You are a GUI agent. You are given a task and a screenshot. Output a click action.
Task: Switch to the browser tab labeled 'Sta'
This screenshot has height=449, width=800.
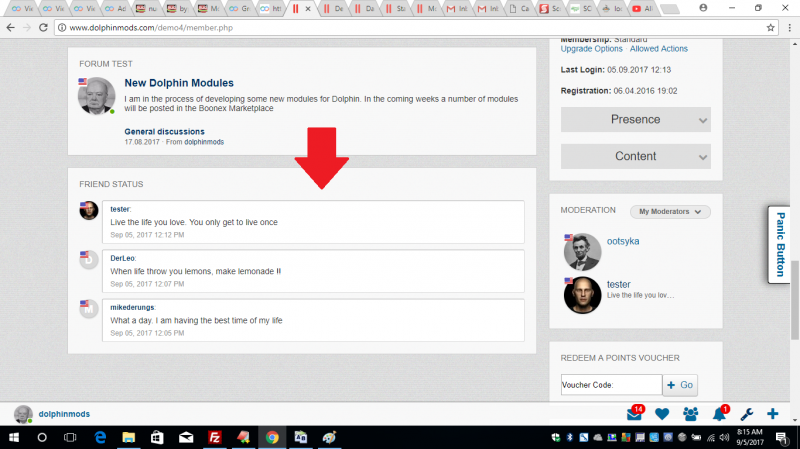tap(394, 9)
